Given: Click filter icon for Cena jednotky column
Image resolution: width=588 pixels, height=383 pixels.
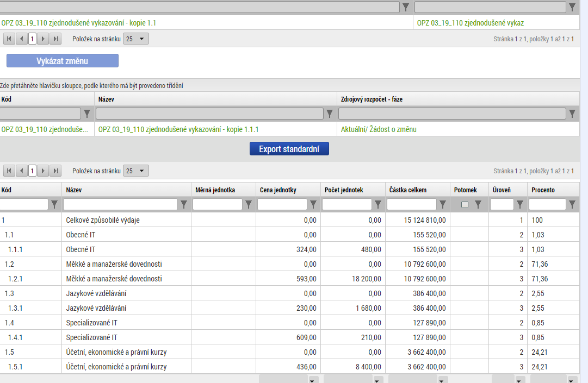Looking at the screenshot, I should click(x=313, y=205).
